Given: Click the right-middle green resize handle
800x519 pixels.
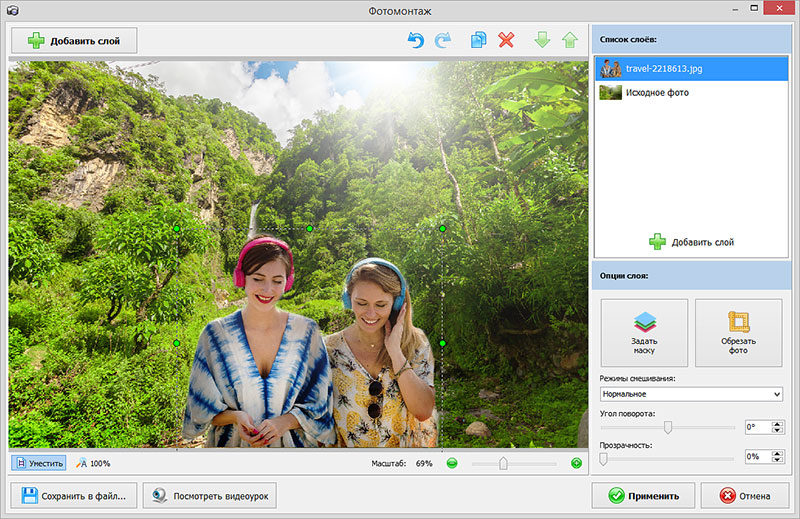Looking at the screenshot, I should click(x=442, y=343).
